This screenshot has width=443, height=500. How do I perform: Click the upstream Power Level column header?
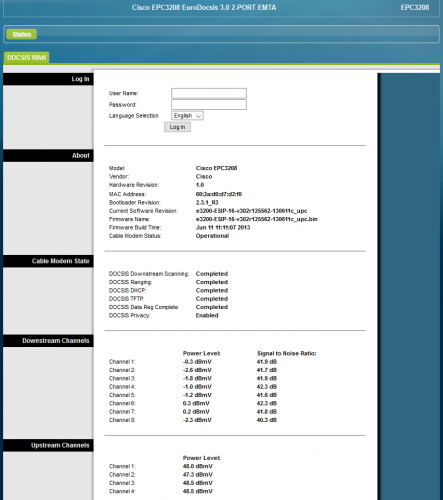pyautogui.click(x=201, y=458)
